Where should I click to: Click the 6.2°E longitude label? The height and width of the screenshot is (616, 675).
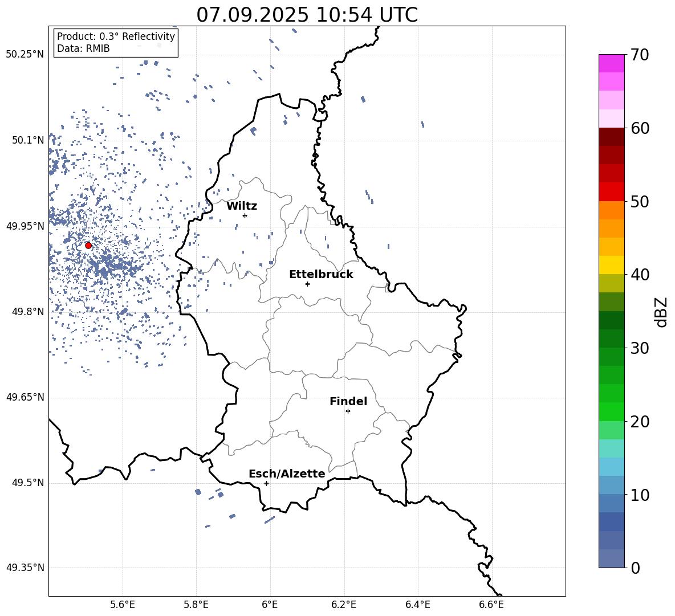[344, 605]
